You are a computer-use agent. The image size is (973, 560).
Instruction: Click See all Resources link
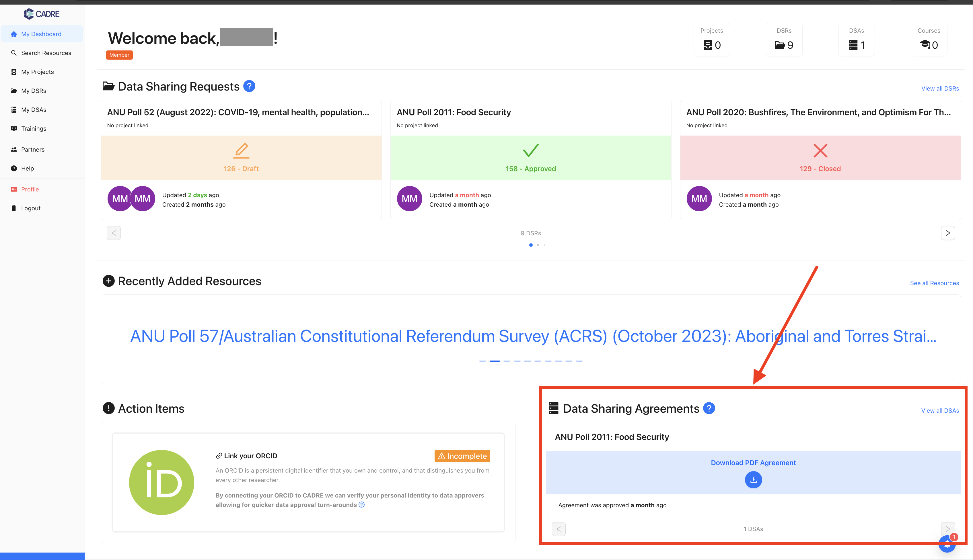934,283
